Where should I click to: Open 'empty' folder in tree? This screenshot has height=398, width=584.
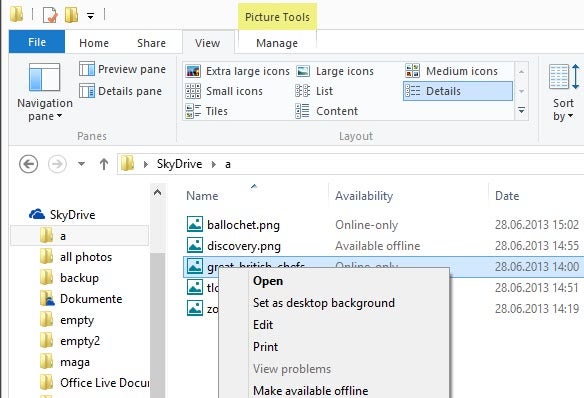pyautogui.click(x=77, y=320)
